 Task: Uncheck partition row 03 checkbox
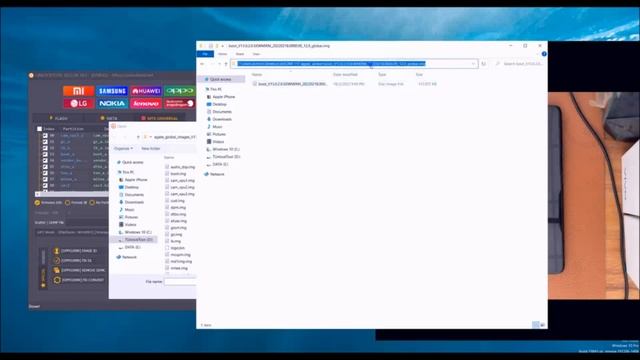[45, 154]
